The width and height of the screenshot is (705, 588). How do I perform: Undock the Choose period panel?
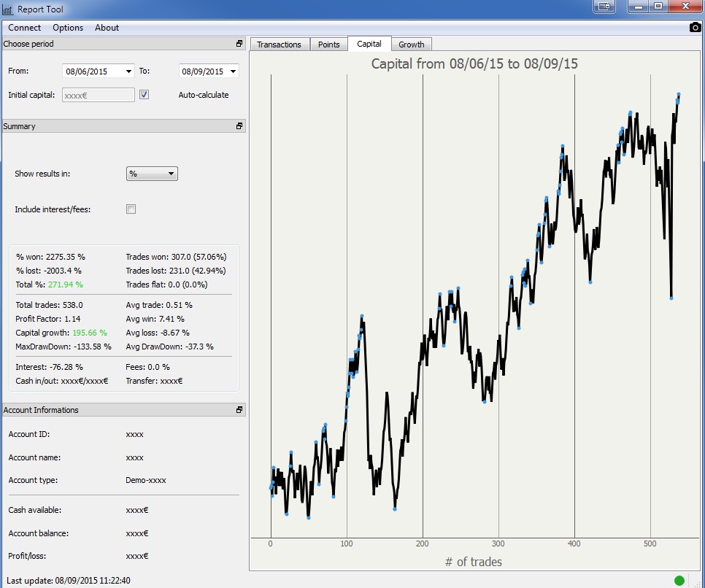click(x=239, y=44)
